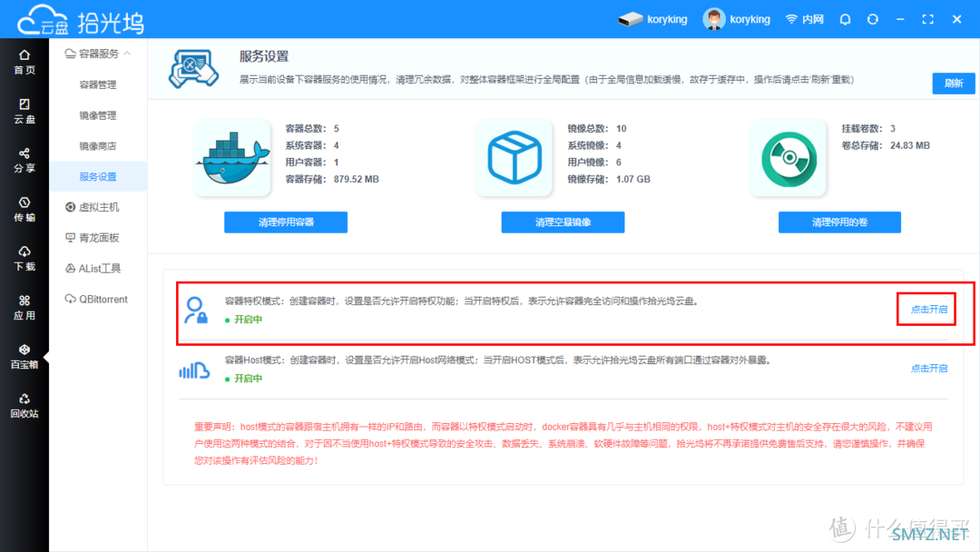Click the notification bell icon
The width and height of the screenshot is (980, 552).
pyautogui.click(x=845, y=19)
